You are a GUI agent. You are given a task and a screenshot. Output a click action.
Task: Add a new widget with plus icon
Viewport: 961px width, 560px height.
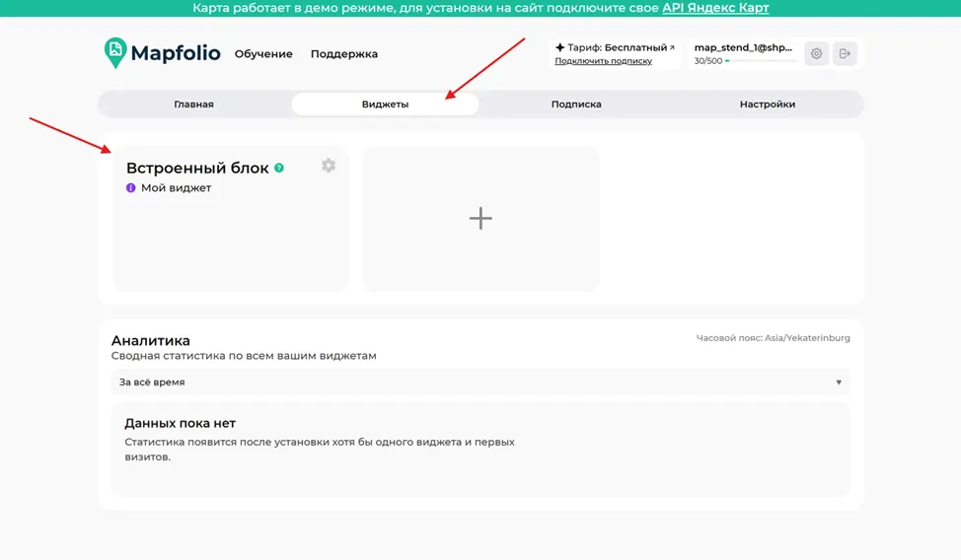coord(480,218)
